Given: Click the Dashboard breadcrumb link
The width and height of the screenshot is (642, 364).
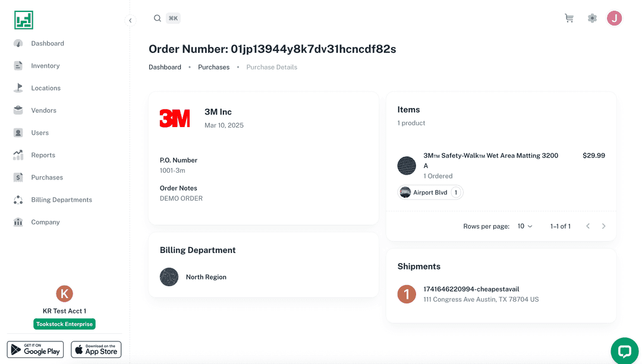Looking at the screenshot, I should 165,67.
